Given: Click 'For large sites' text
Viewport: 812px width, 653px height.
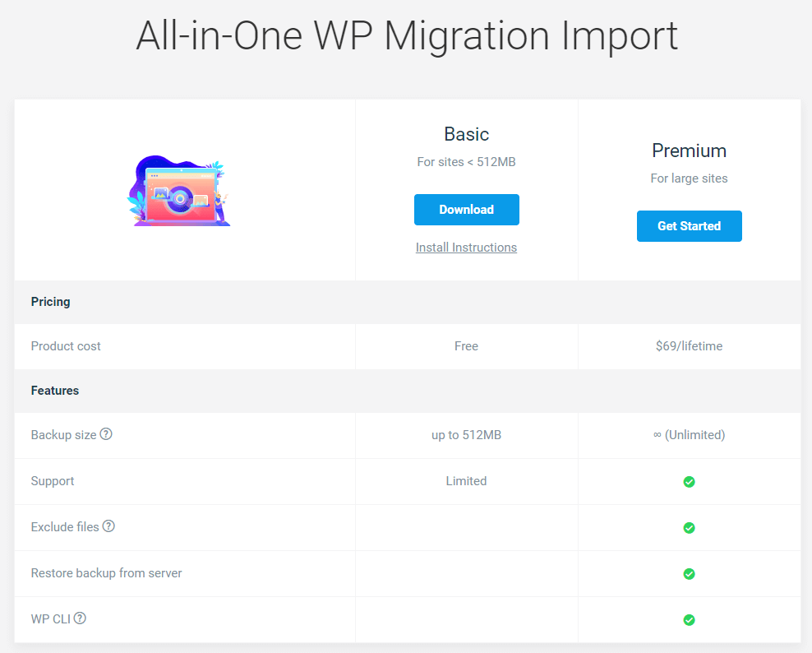Looking at the screenshot, I should point(690,178).
